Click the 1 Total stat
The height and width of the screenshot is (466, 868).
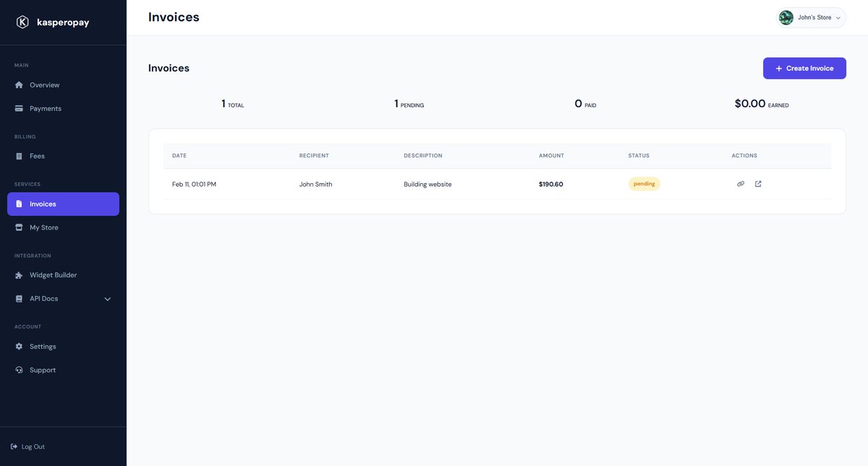click(233, 103)
